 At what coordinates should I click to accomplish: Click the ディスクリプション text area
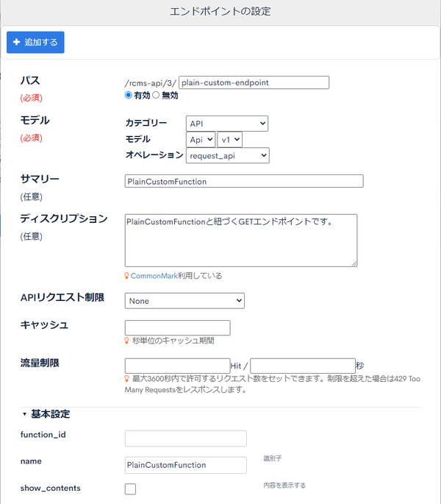[241, 241]
